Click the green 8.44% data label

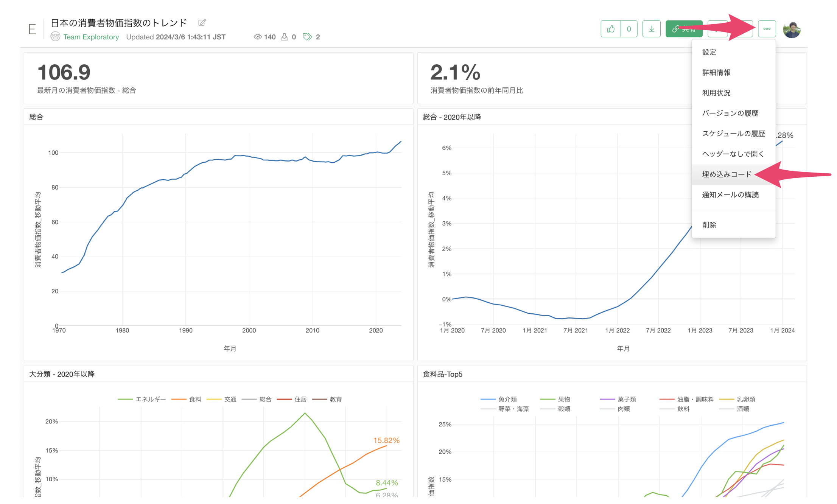click(387, 483)
